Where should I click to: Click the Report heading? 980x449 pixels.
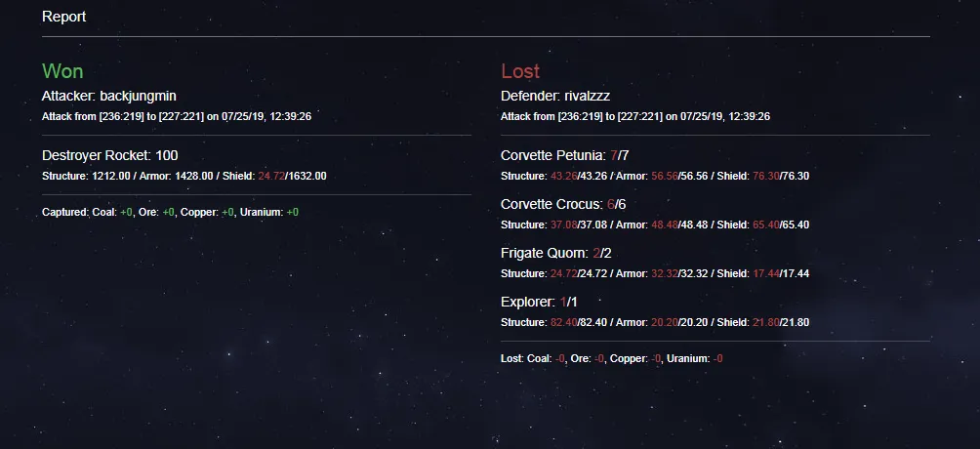(x=63, y=17)
